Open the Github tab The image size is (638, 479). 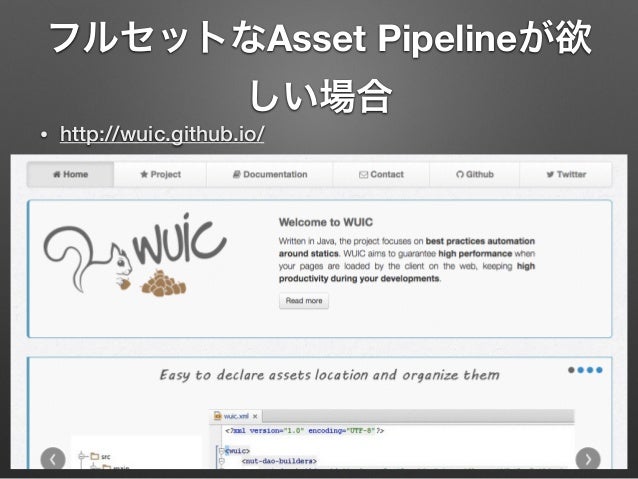tap(474, 175)
